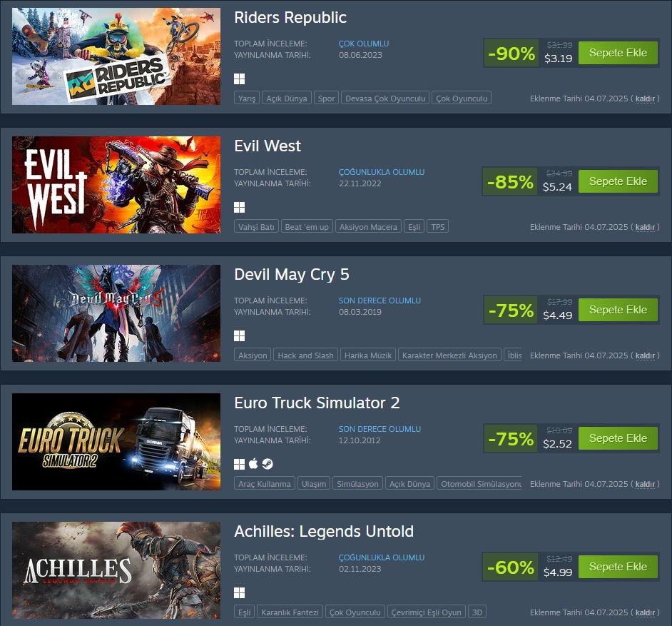
Task: Open the Evil West title link
Action: (x=268, y=146)
